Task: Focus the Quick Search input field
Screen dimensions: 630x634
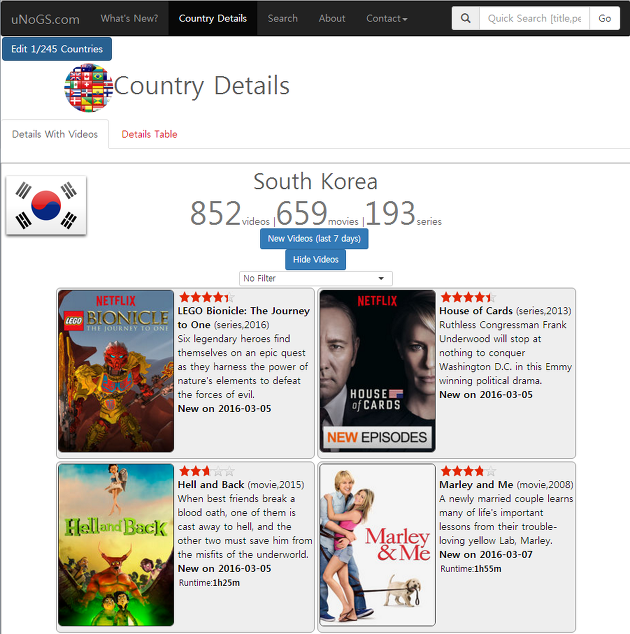Action: point(535,19)
